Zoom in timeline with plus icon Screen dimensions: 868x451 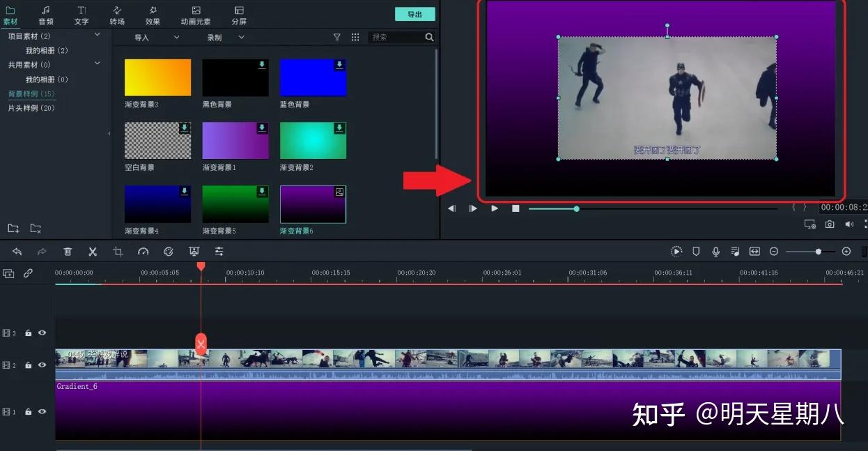point(846,252)
